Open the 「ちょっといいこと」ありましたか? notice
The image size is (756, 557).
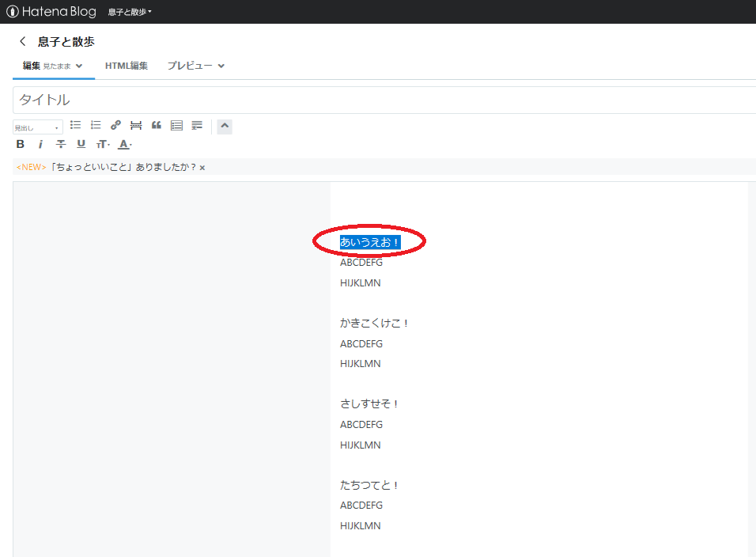pos(123,168)
